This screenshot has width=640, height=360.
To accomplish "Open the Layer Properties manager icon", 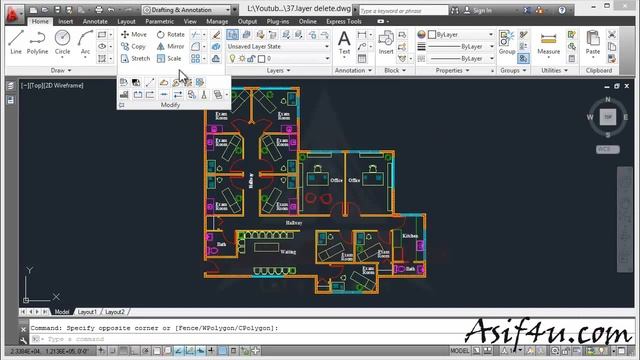I will click(x=233, y=35).
